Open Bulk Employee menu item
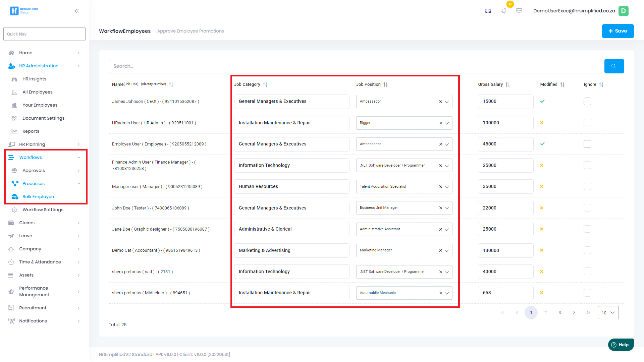644x362 pixels. click(38, 196)
